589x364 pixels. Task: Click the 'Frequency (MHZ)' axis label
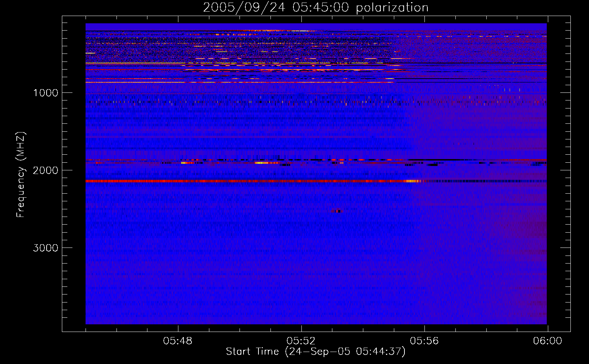click(x=21, y=175)
